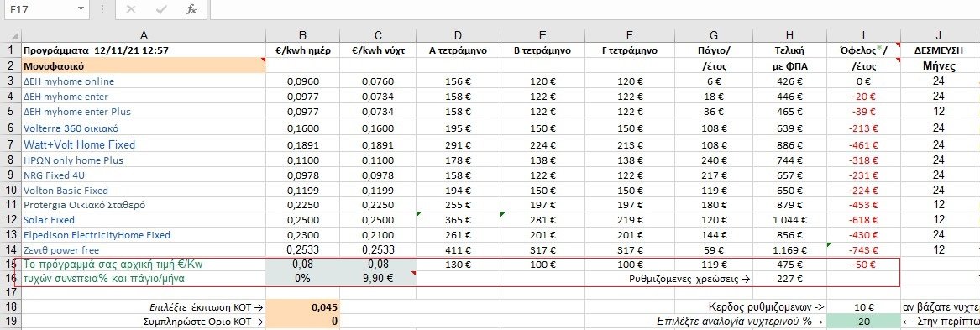The width and height of the screenshot is (980, 330).
Task: Select the 475 € total in row 15
Action: pos(789,265)
